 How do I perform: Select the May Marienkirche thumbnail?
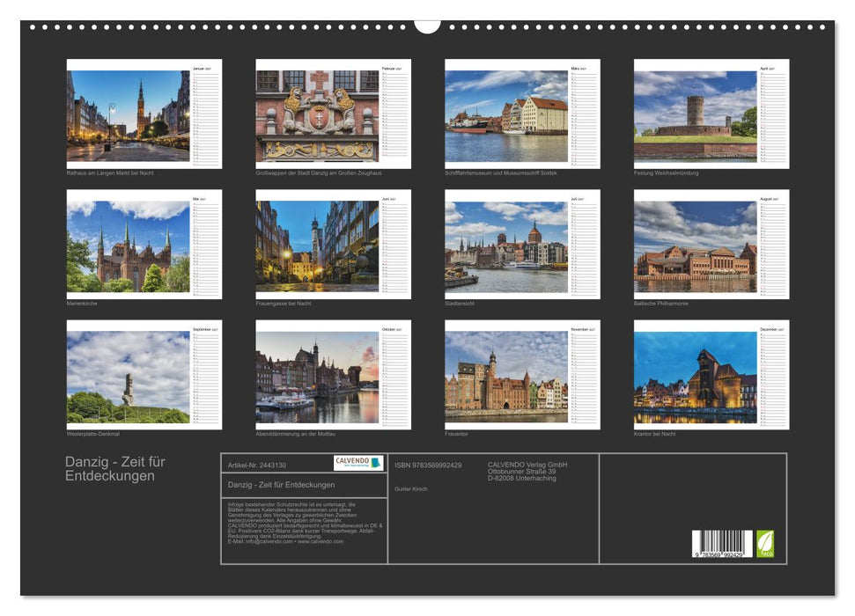coord(144,245)
